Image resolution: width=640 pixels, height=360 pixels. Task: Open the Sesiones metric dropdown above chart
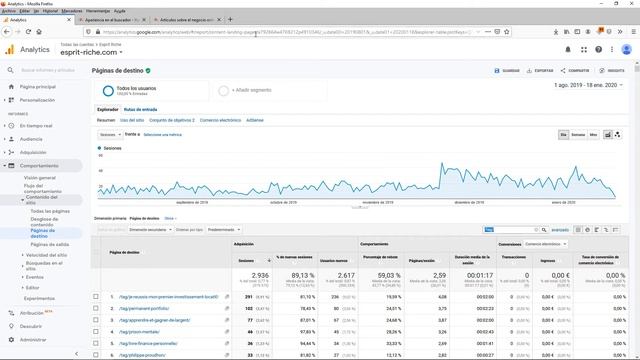(x=110, y=134)
